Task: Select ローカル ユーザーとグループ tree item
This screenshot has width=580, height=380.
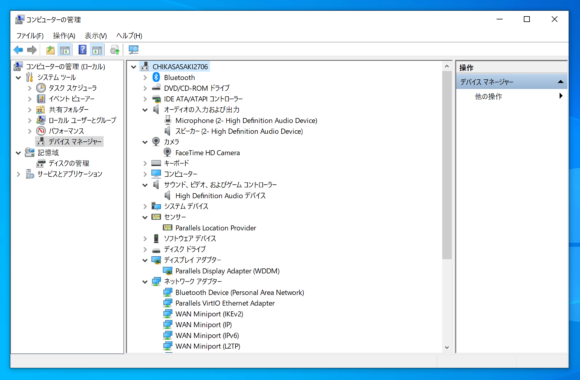Action: (82, 120)
